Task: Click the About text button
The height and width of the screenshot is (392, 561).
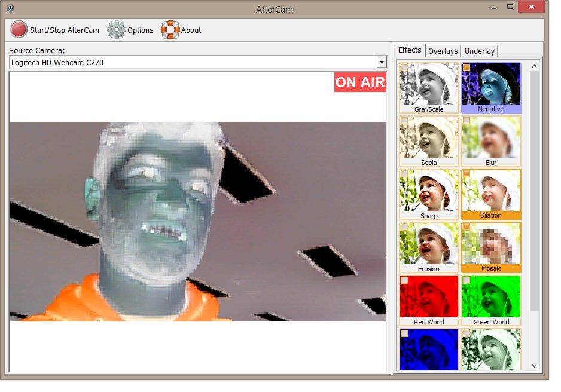Action: (x=191, y=30)
